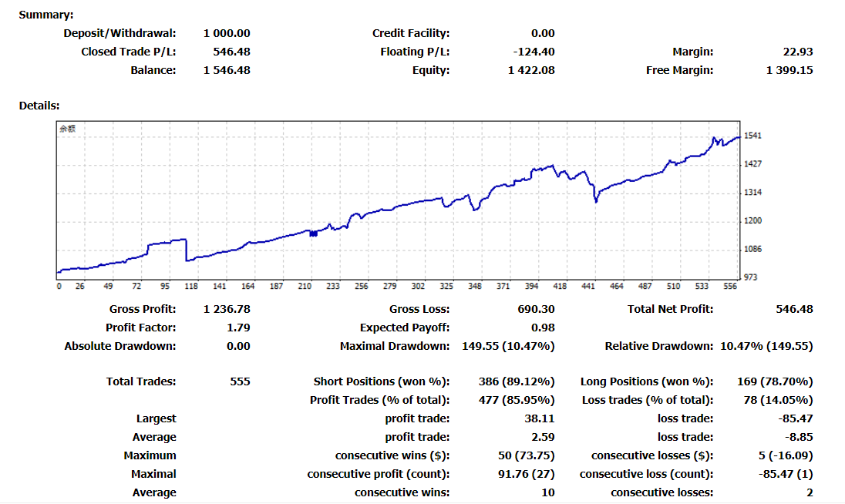Click the Closed Trade P/L value 546.48
This screenshot has height=504, width=845.
point(232,52)
